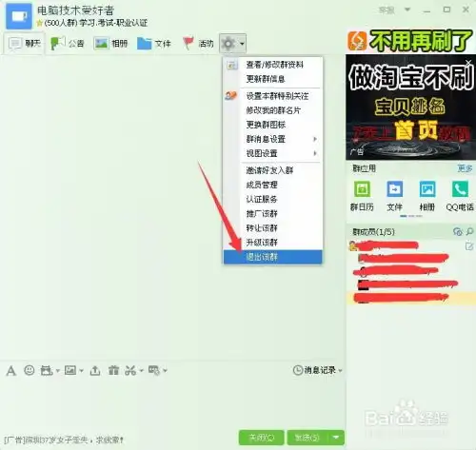
Task: Open 消息记录 message history
Action: 314,370
